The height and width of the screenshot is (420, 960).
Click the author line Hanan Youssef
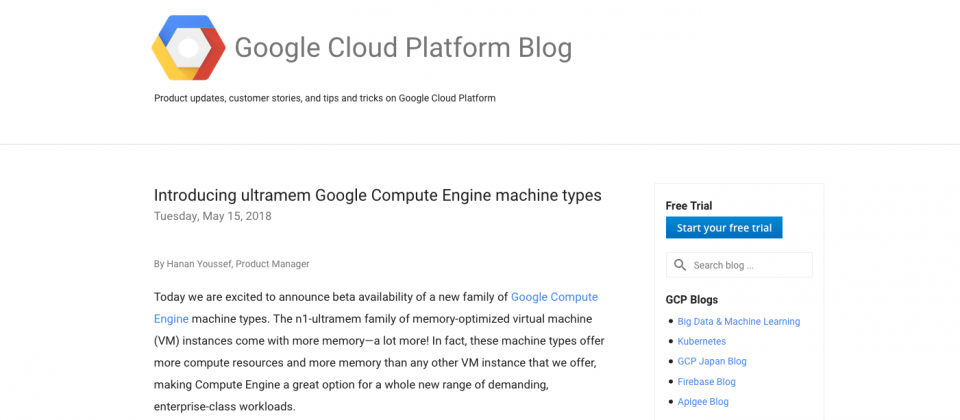pos(231,264)
